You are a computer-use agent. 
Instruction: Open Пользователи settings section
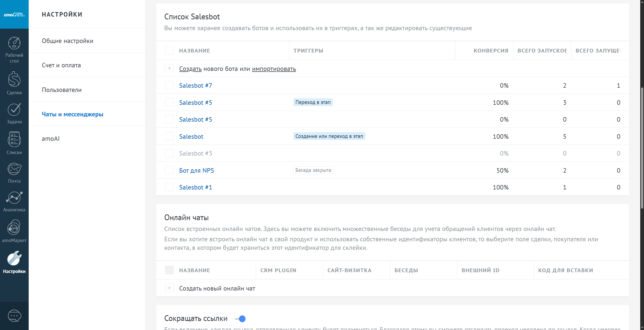click(x=62, y=90)
